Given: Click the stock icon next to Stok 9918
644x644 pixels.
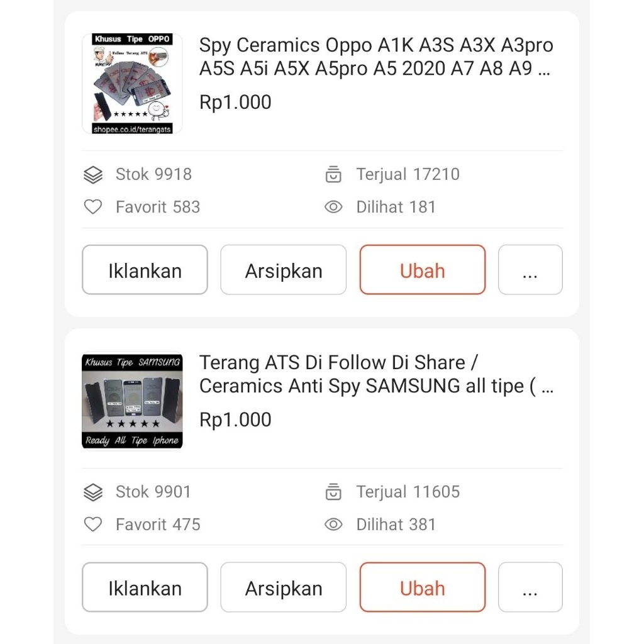Looking at the screenshot, I should 92,174.
